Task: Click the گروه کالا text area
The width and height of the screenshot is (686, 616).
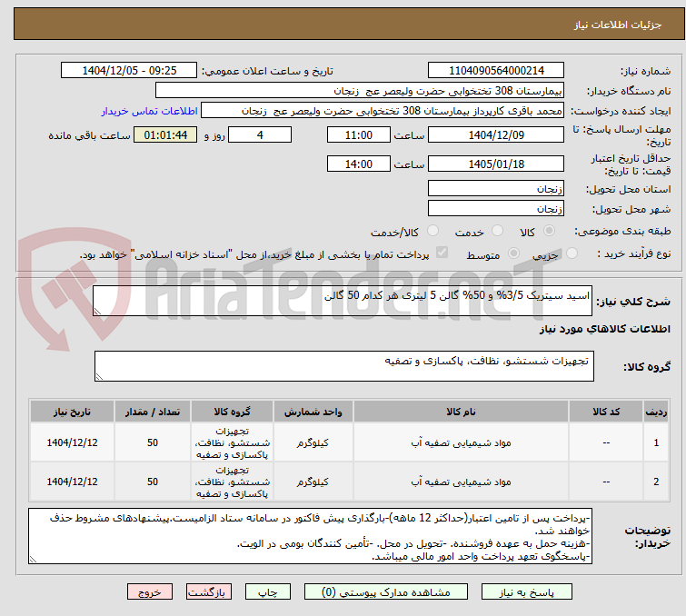Action: (x=343, y=366)
